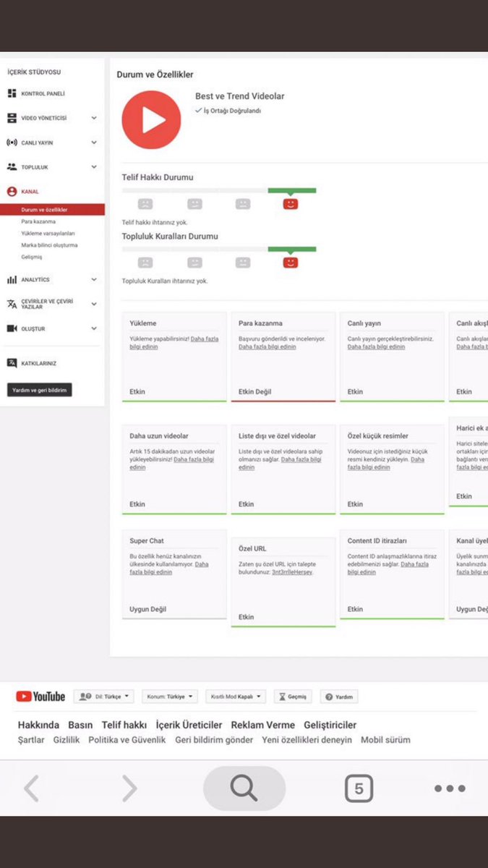Open the browser tabs counter showing 5

[359, 788]
